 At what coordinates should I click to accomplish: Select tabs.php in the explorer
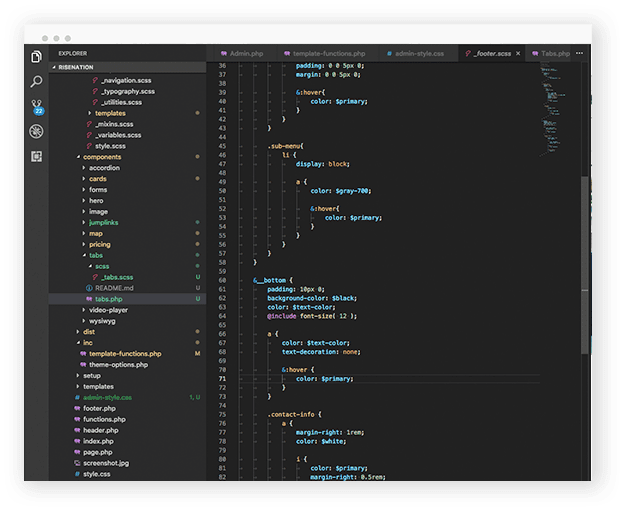128,299
